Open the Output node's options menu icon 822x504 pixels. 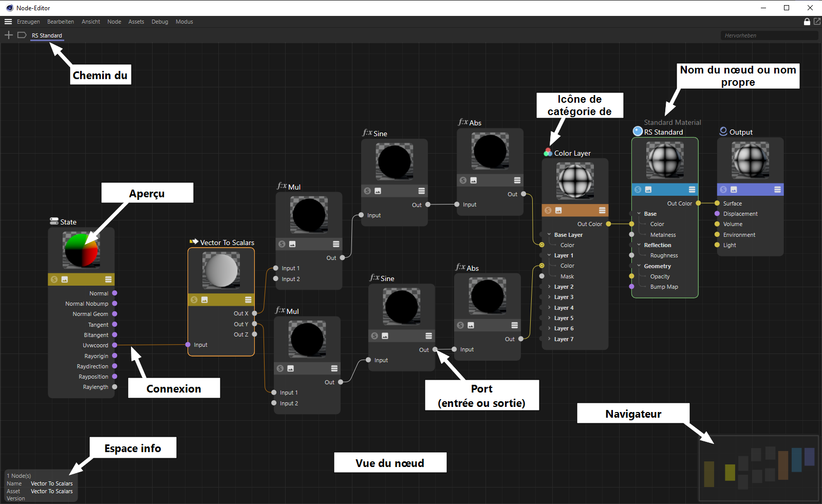(777, 190)
